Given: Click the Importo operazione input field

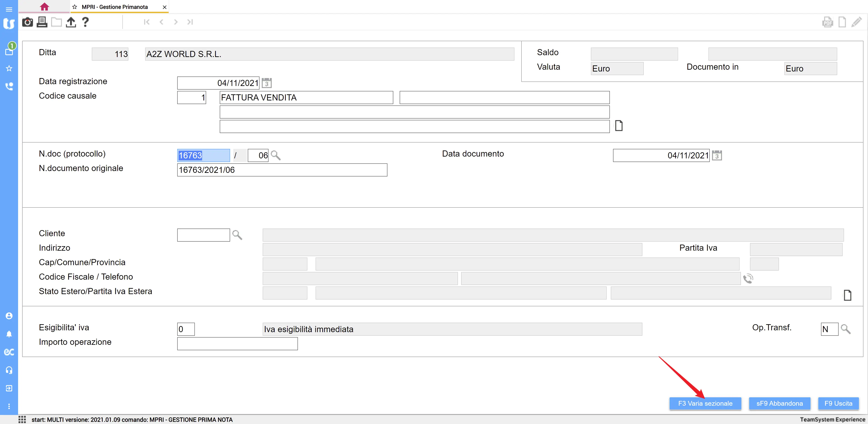Looking at the screenshot, I should pos(237,344).
